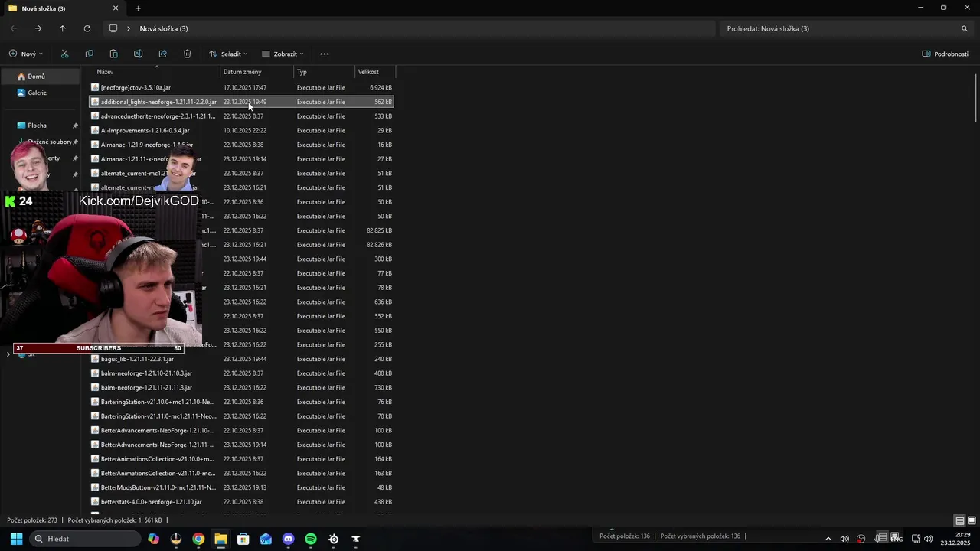Click the Delete trash can icon
The height and width of the screenshot is (551, 980).
[x=187, y=54]
